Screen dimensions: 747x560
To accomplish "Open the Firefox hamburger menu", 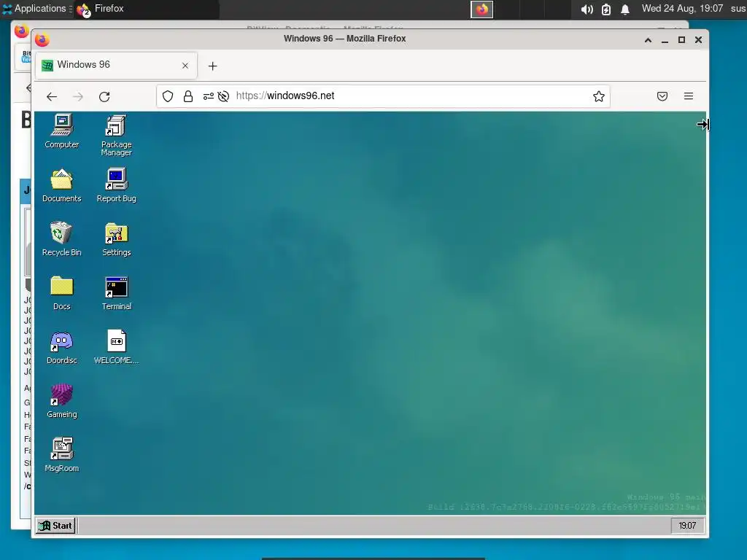I will pos(689,96).
